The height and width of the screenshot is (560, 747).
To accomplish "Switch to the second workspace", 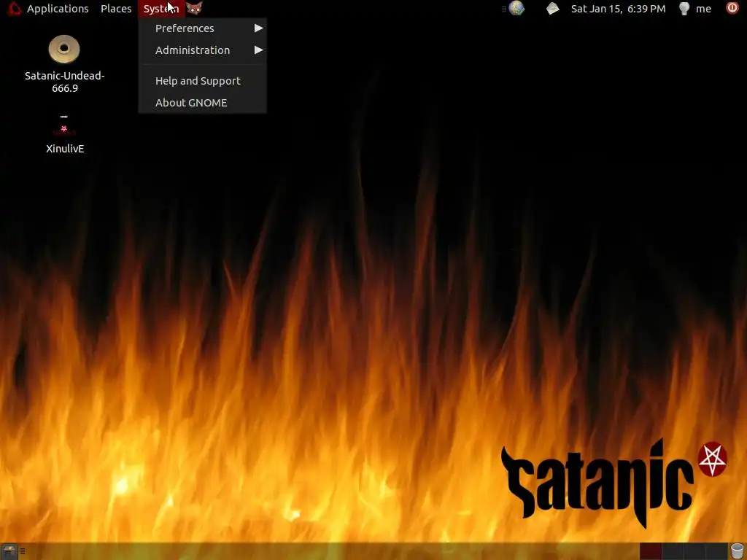I will 673,551.
